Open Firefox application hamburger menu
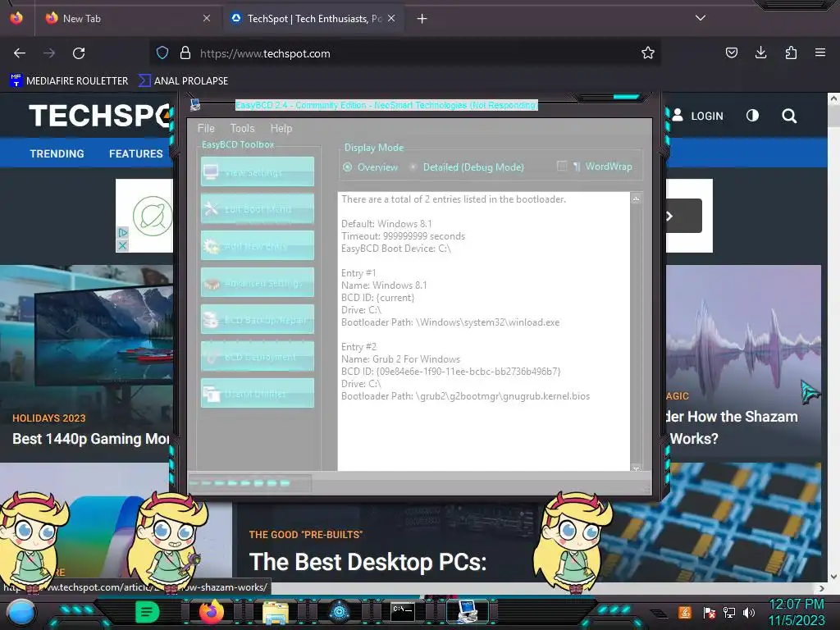The height and width of the screenshot is (630, 840). (x=820, y=52)
